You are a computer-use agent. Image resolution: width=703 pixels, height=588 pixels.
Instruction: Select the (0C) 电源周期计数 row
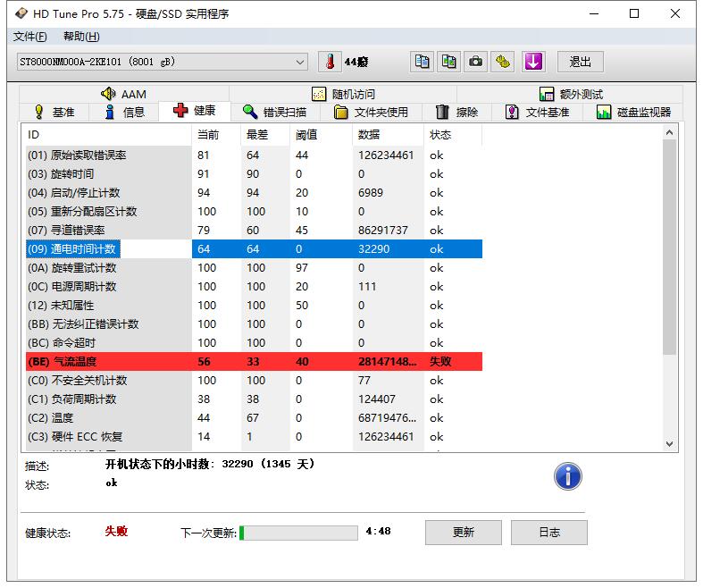coord(254,287)
